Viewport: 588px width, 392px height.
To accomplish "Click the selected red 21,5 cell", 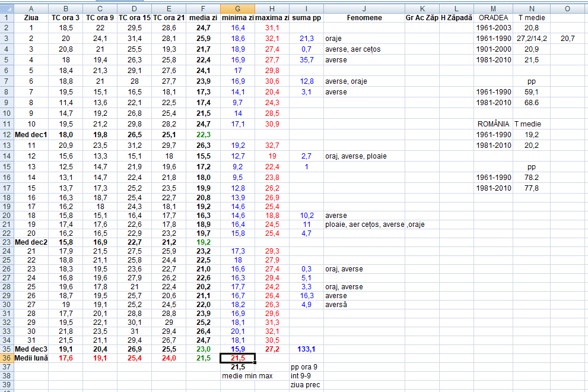I will (237, 358).
